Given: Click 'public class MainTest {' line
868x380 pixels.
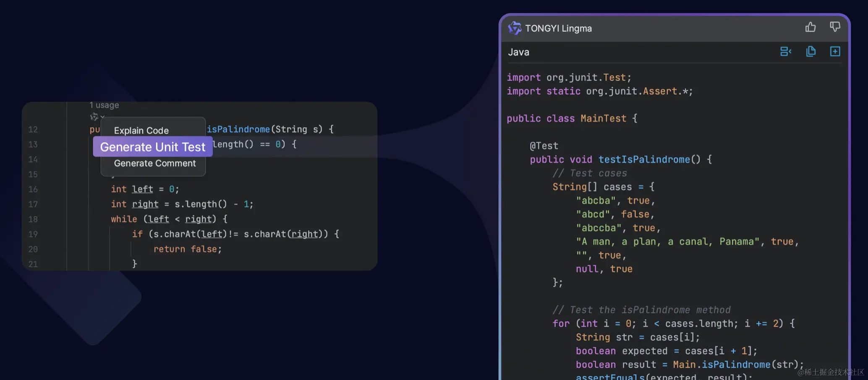Looking at the screenshot, I should [x=572, y=118].
